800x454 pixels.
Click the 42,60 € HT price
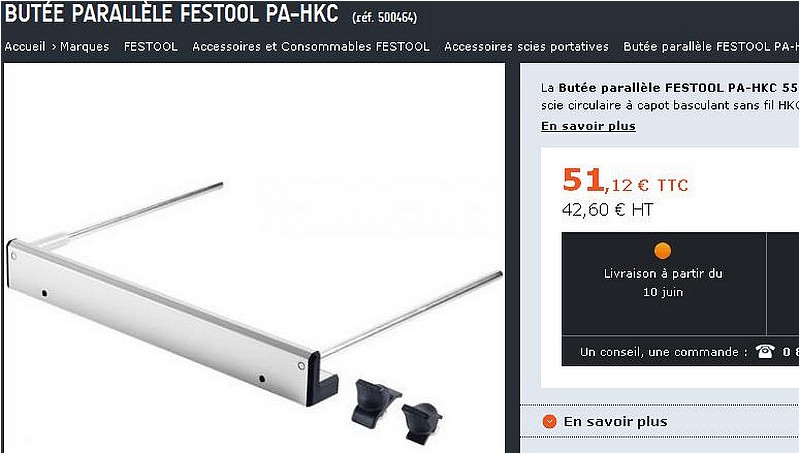[607, 209]
